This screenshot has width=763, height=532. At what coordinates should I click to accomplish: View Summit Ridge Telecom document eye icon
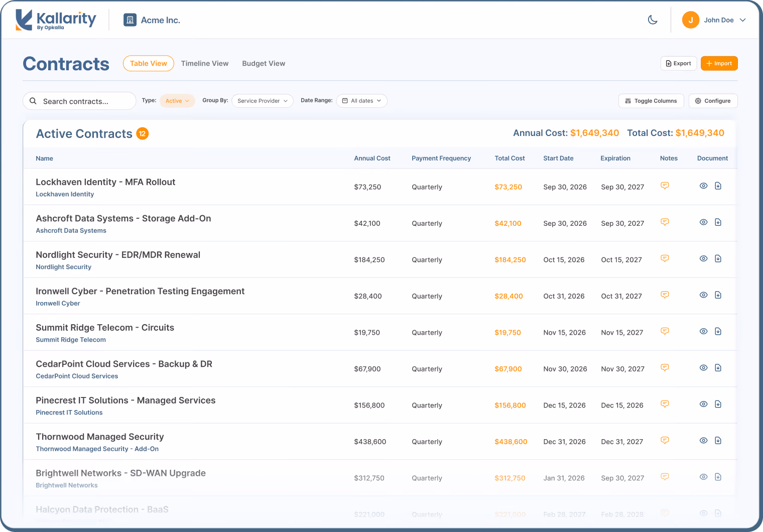[704, 331]
